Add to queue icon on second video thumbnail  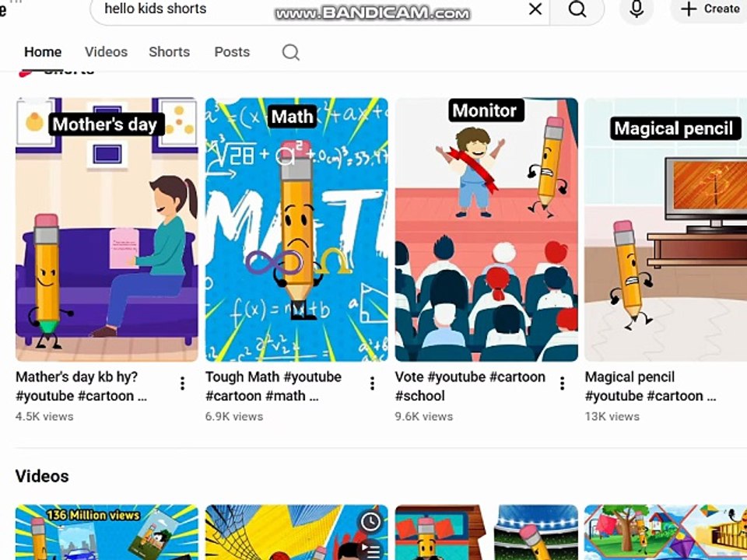point(371,551)
